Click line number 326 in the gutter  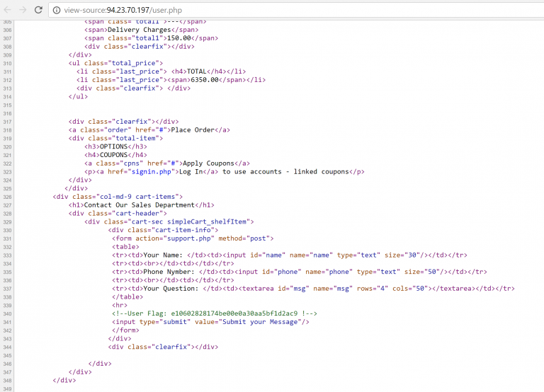click(7, 197)
